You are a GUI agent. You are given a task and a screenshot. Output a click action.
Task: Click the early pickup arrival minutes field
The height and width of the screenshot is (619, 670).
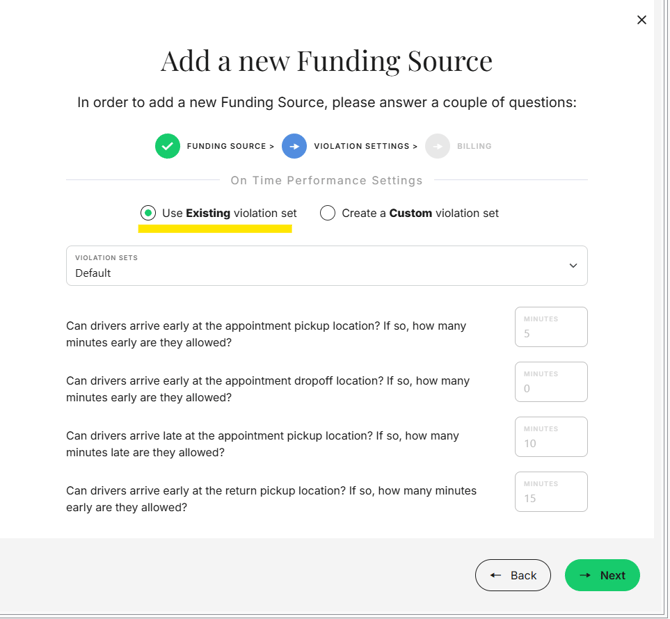pyautogui.click(x=551, y=327)
